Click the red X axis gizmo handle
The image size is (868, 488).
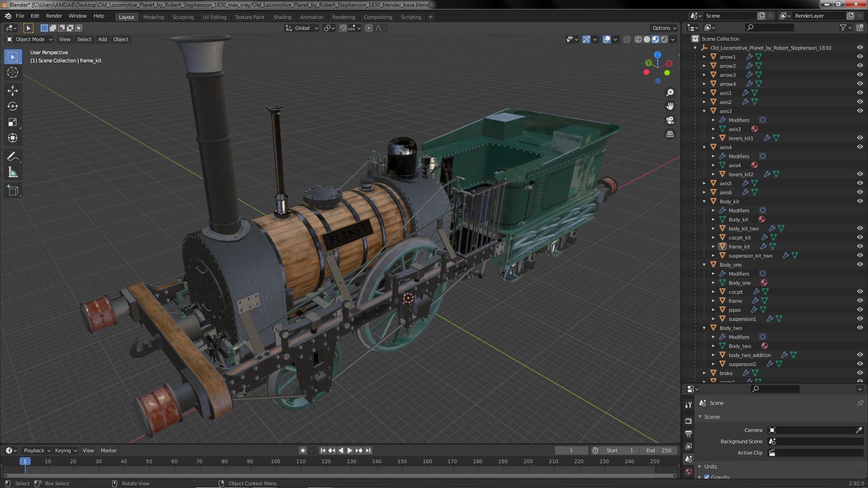(x=669, y=64)
